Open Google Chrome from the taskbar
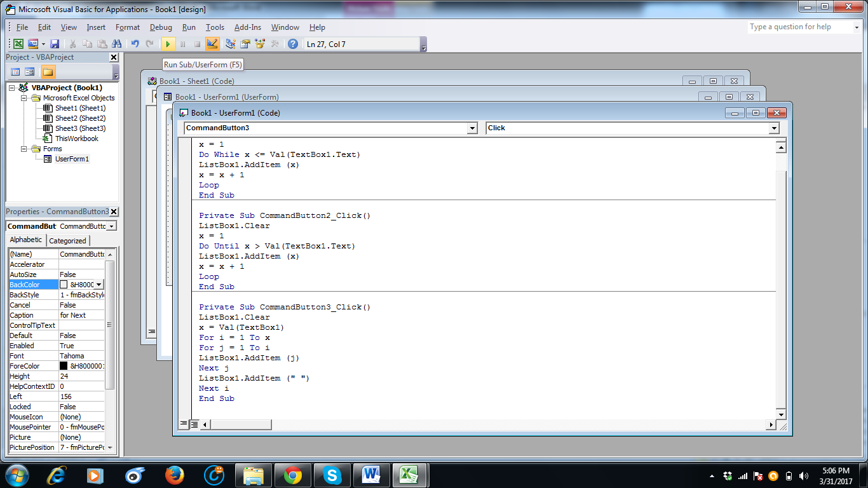 [x=293, y=475]
